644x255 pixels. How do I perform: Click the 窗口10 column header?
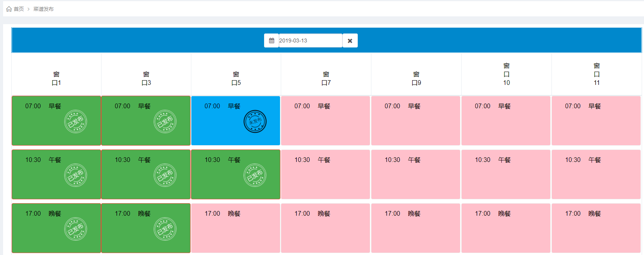tap(506, 74)
